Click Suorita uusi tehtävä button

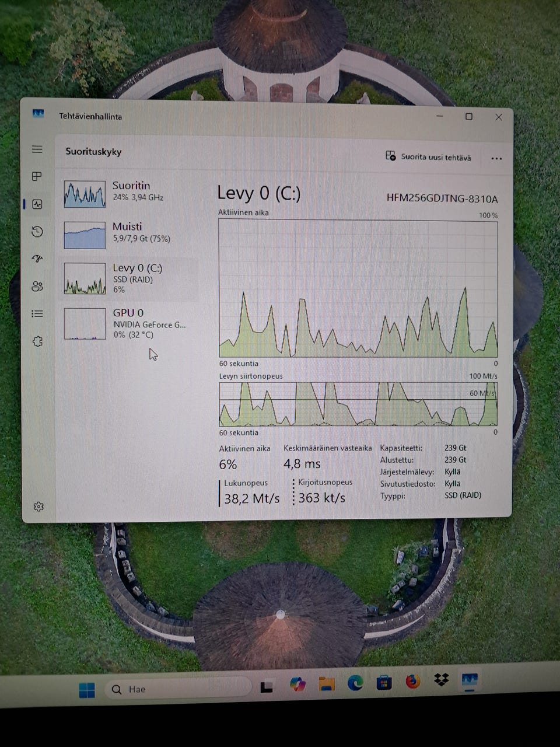click(428, 156)
